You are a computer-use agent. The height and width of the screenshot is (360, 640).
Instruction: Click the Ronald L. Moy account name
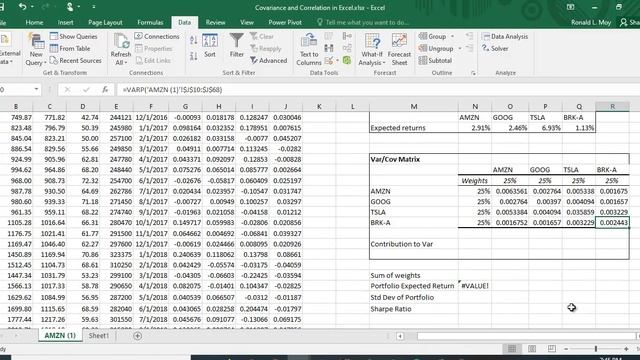pos(591,22)
